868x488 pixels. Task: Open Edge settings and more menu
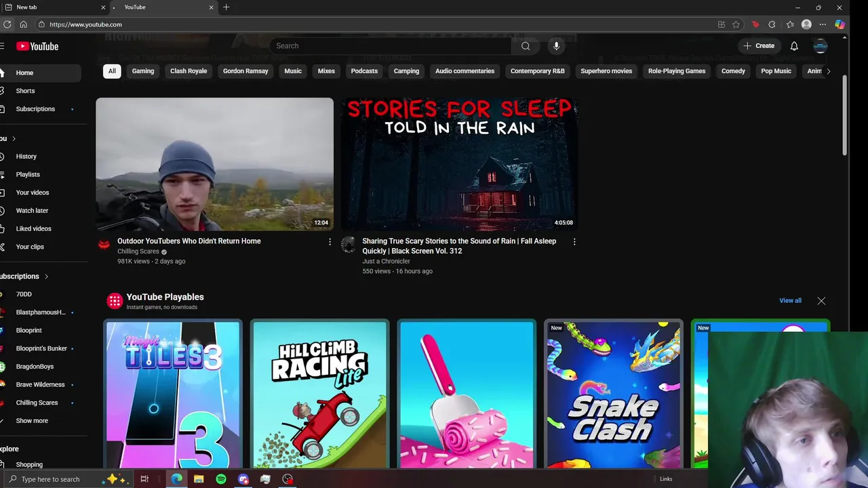[x=823, y=24]
